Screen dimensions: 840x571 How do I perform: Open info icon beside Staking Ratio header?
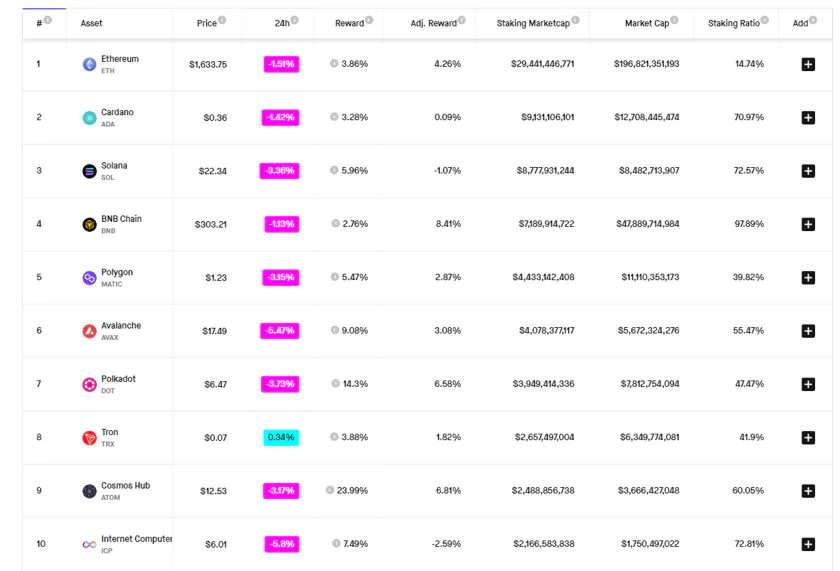point(765,20)
